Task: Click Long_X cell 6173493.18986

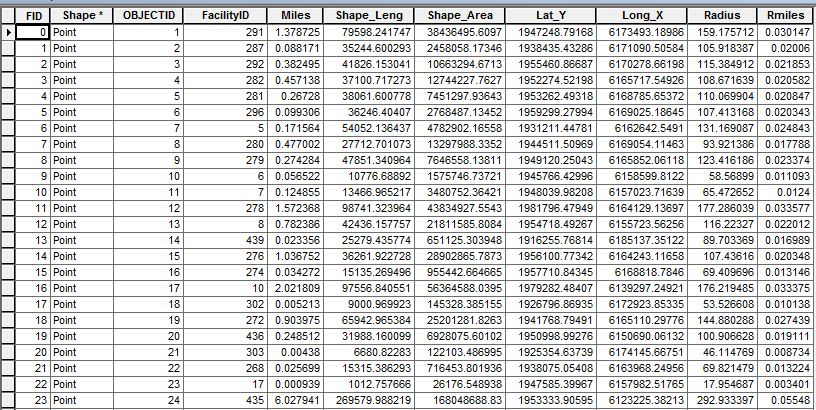Action: [642, 32]
